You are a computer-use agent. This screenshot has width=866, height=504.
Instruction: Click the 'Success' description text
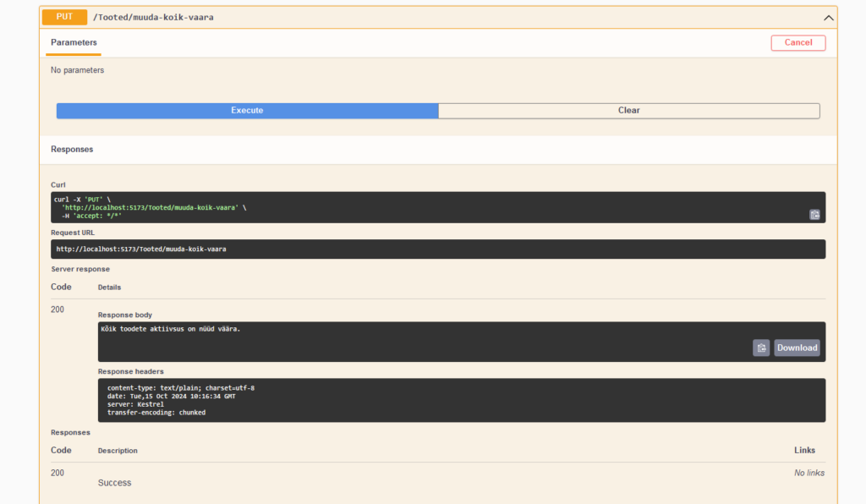pyautogui.click(x=114, y=483)
